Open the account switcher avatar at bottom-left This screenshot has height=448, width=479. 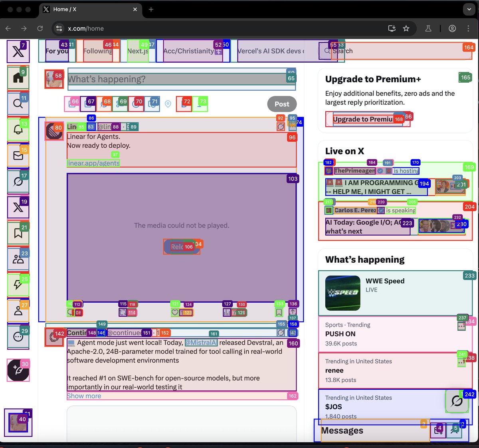(x=18, y=423)
